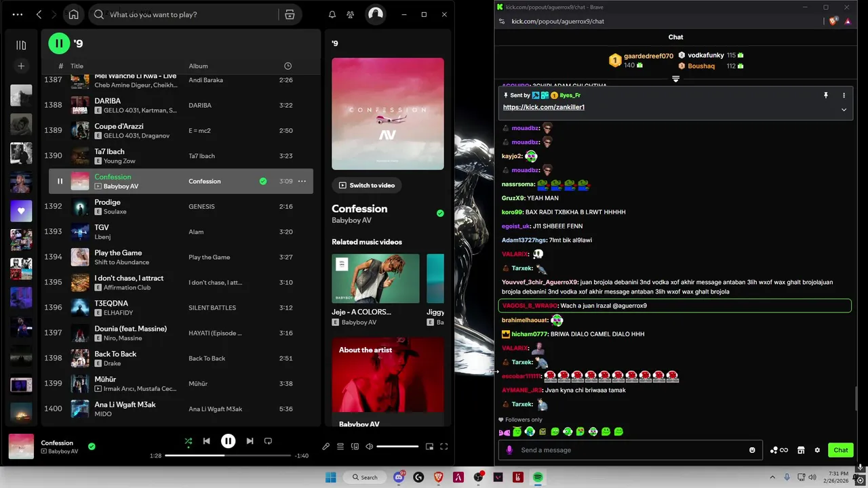Expand Your Library sidebar
Viewport: 868px width, 488px height.
point(21,45)
